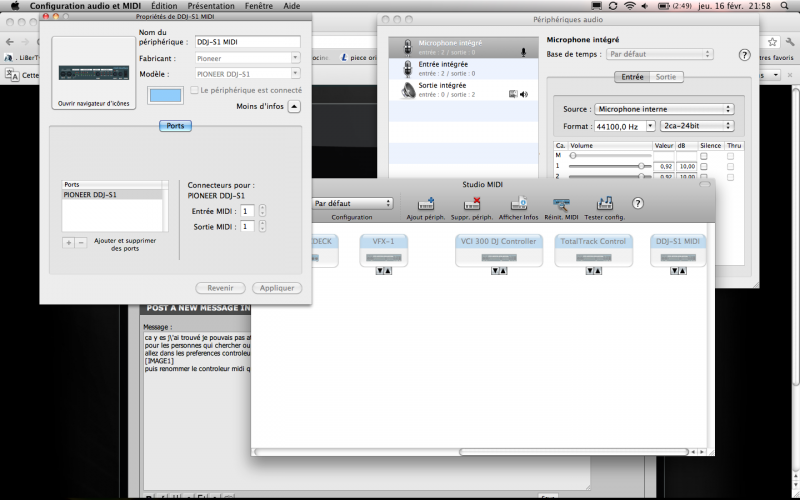Open help button in Studio MIDI toolbar
The height and width of the screenshot is (500, 800).
637,203
